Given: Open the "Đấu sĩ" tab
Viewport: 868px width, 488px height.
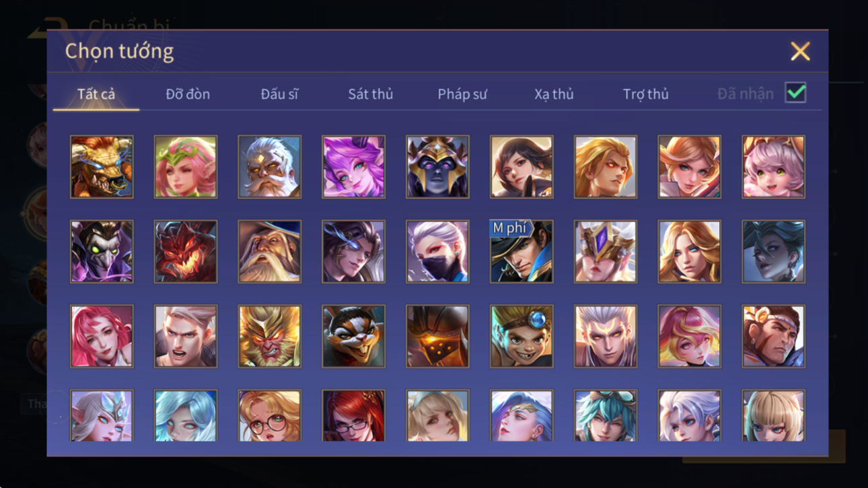Looking at the screenshot, I should 279,94.
